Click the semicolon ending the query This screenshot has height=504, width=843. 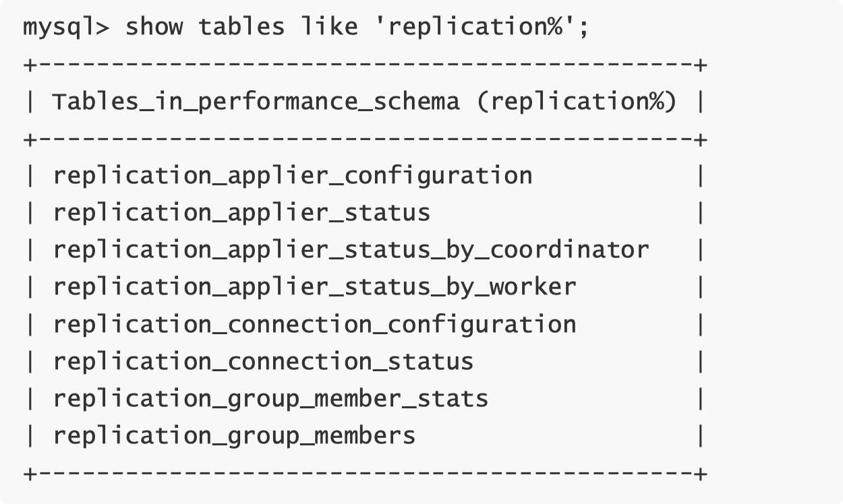pyautogui.click(x=583, y=28)
